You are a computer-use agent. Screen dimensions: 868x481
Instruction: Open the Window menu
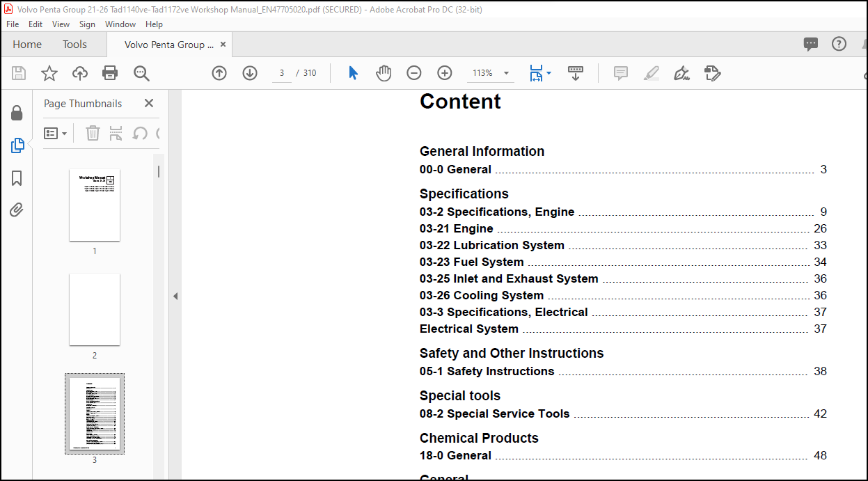click(120, 24)
